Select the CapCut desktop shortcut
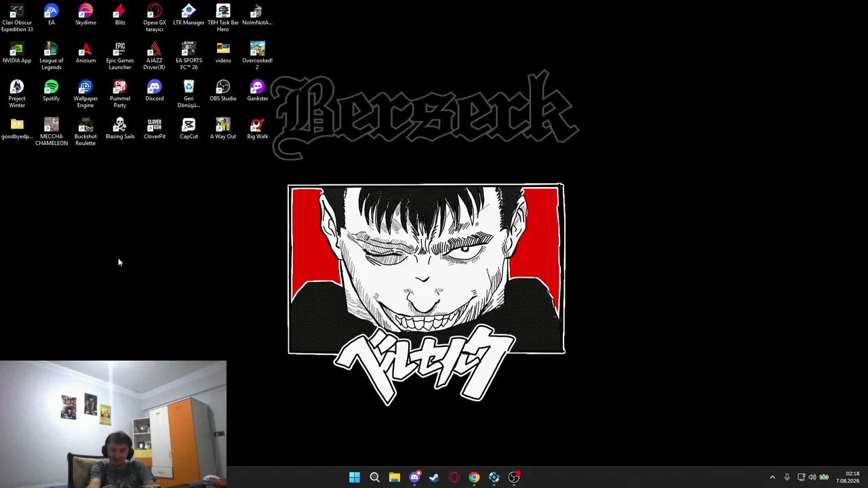This screenshot has height=488, width=868. pos(189,129)
